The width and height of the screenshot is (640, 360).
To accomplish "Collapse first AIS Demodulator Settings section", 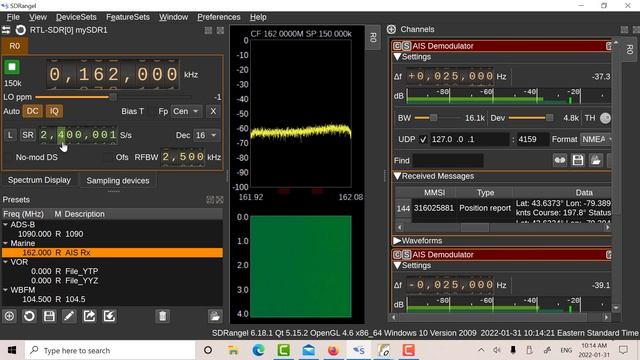I will click(397, 57).
